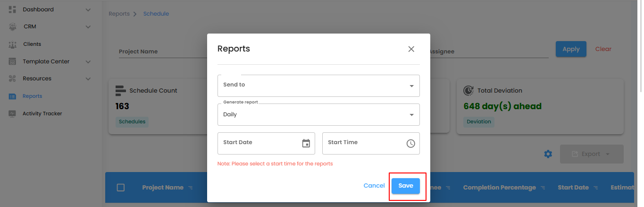Screen dimensions: 644x207
Task: Click the Resources sidebar icon
Action: coord(13,78)
